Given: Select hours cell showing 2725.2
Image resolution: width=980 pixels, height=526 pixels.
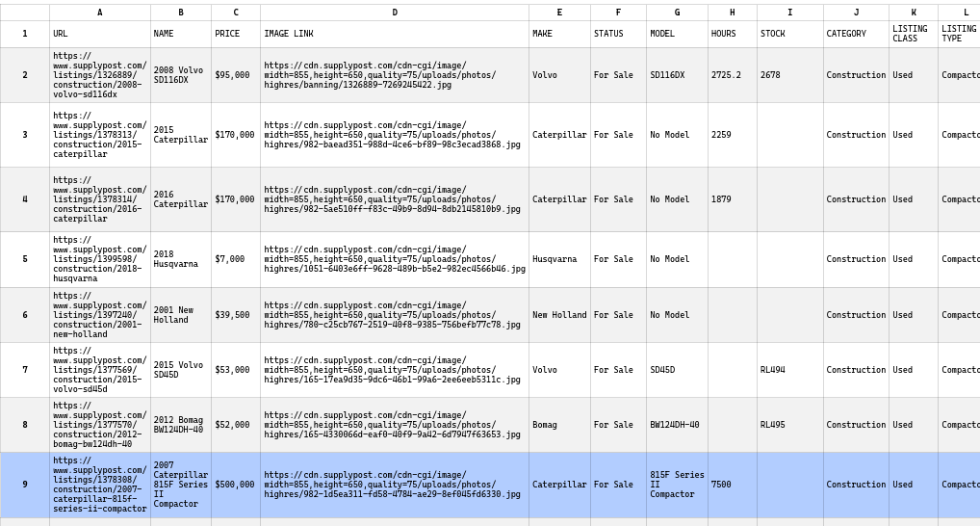Looking at the screenshot, I should click(x=731, y=75).
